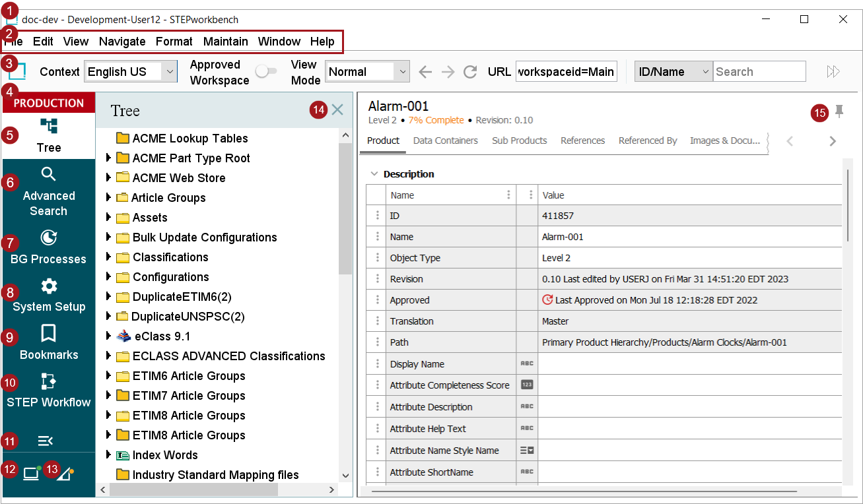Viewport: 863px width, 504px height.
Task: Collapse the Description section
Action: pyautogui.click(x=374, y=174)
